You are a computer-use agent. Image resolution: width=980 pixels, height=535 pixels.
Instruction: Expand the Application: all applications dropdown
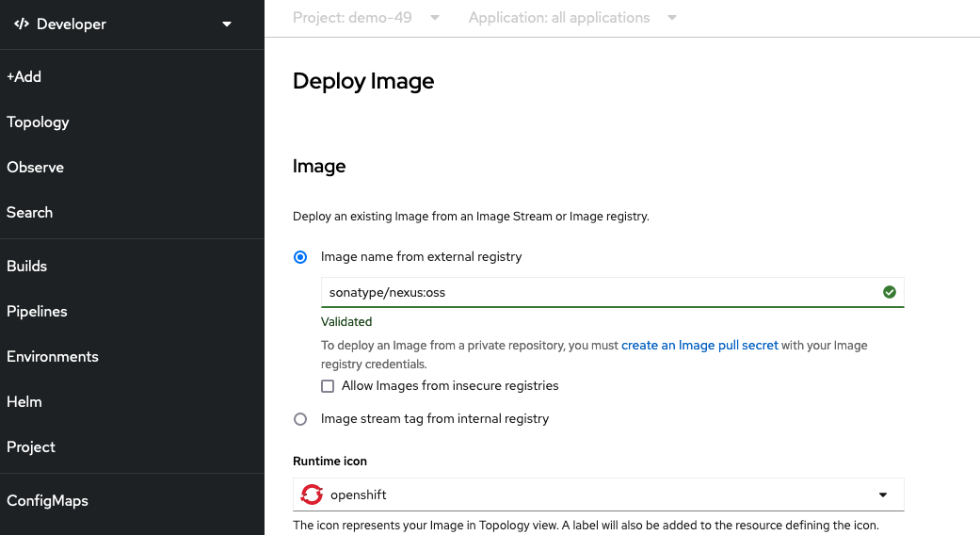tap(572, 18)
